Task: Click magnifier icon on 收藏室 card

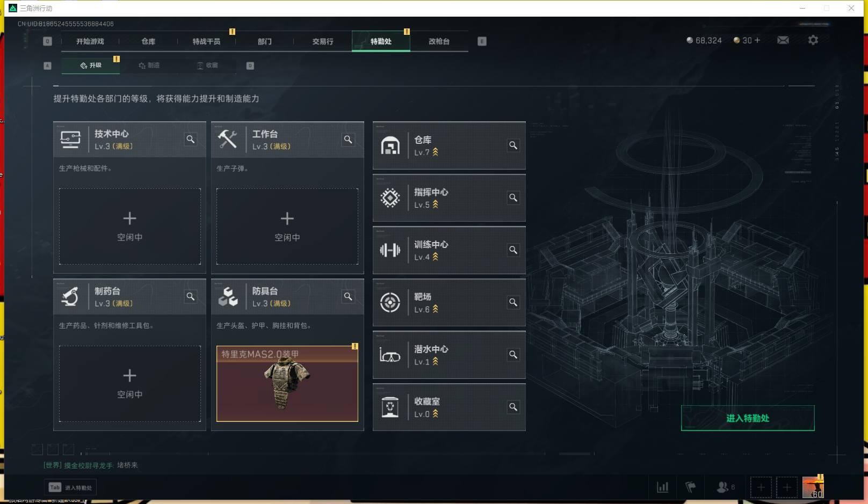Action: pos(513,407)
